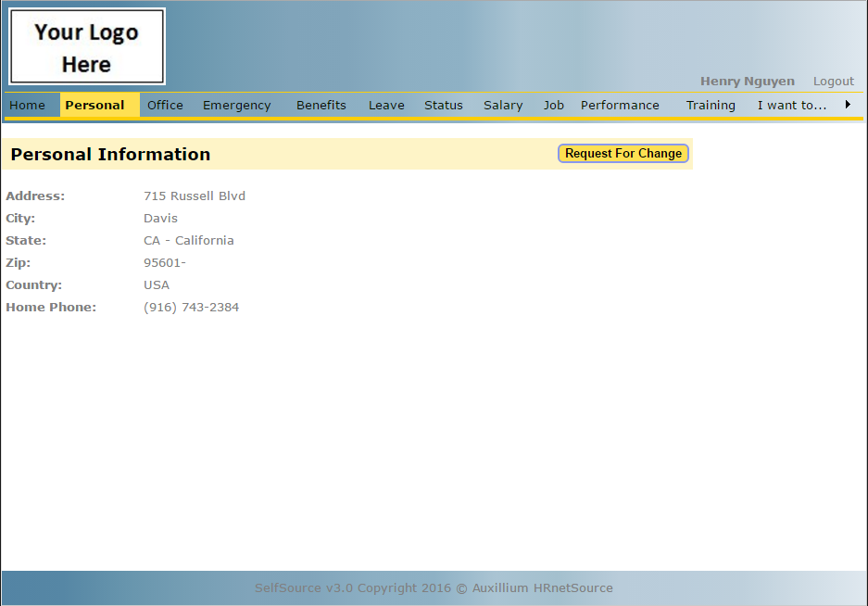View the Leave tab
This screenshot has height=606, width=868.
[x=386, y=106]
